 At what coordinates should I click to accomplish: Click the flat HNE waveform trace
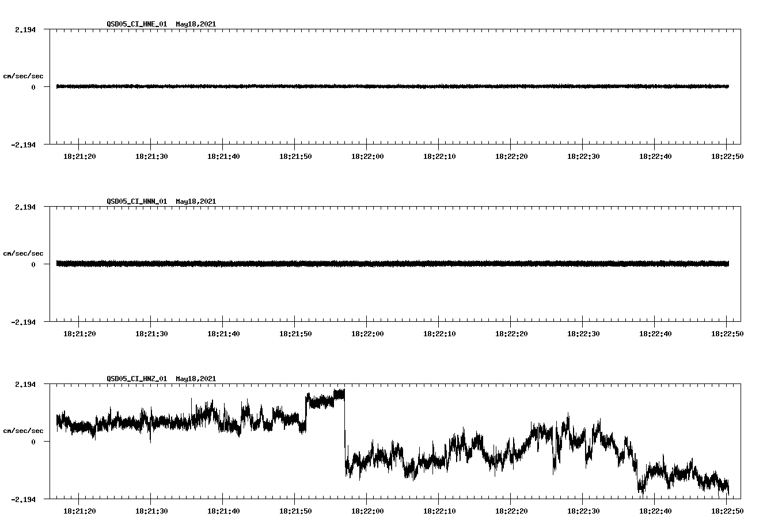(346, 86)
